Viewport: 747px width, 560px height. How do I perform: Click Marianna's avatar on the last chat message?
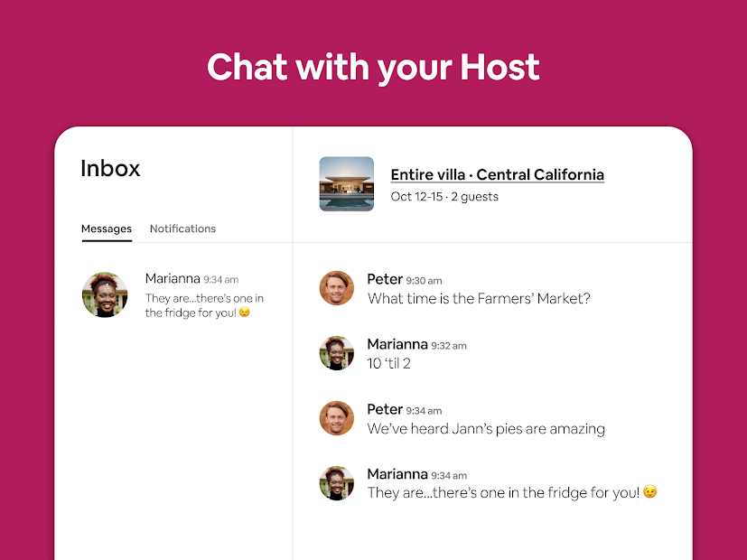pyautogui.click(x=337, y=483)
